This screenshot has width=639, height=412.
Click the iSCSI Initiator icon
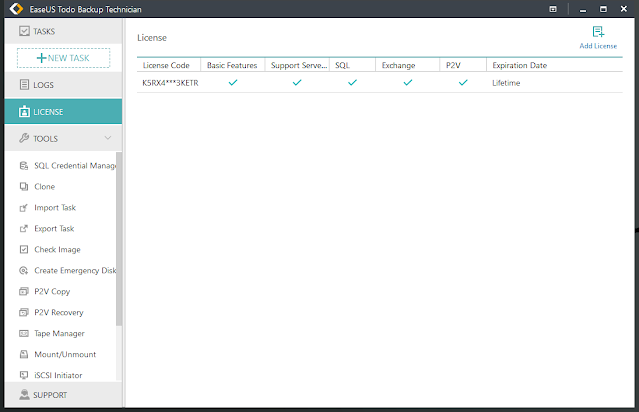pos(24,375)
